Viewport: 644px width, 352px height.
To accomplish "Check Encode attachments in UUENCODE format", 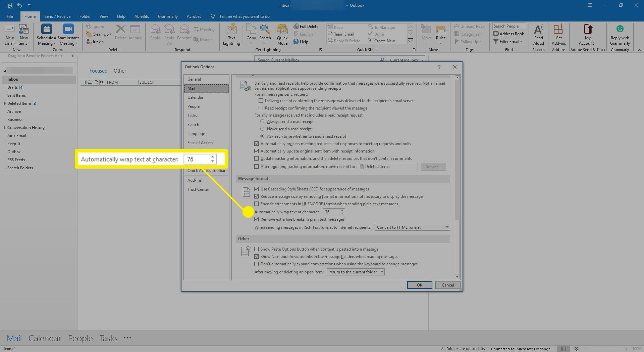I will 257,204.
